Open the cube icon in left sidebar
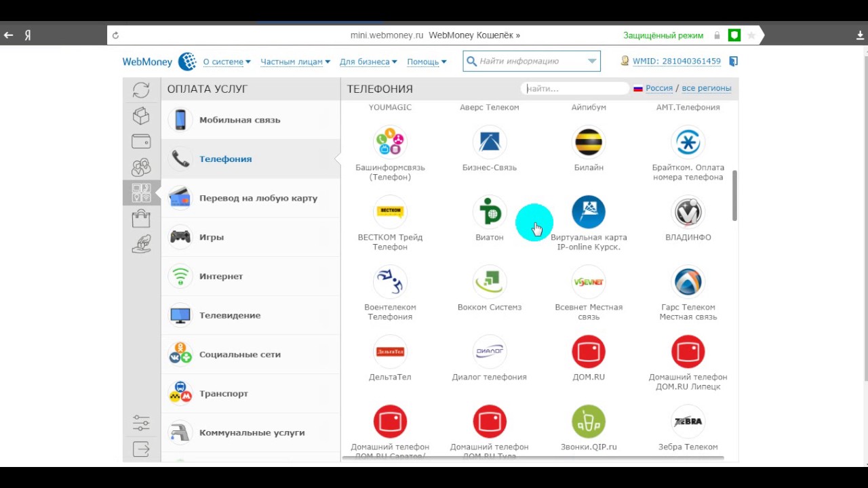This screenshot has height=488, width=868. click(x=141, y=116)
